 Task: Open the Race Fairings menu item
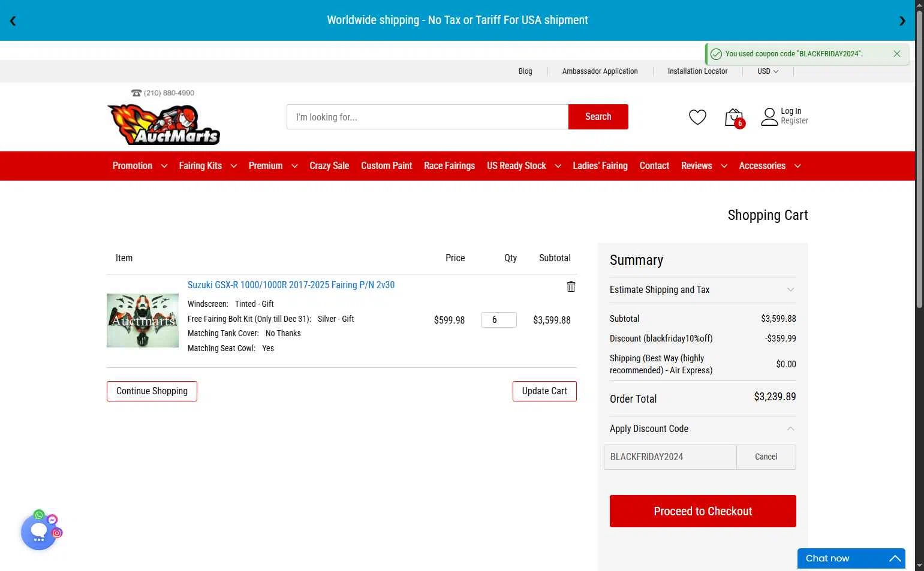point(449,166)
